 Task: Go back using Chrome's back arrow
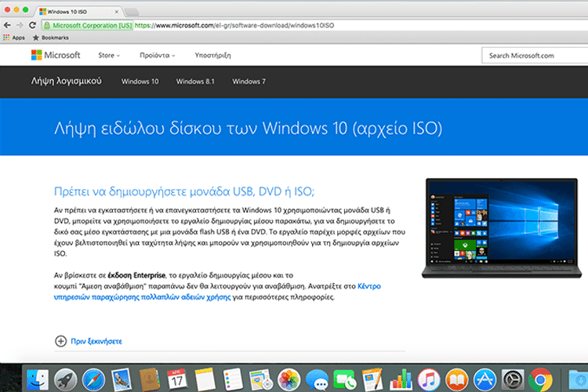pos(7,25)
